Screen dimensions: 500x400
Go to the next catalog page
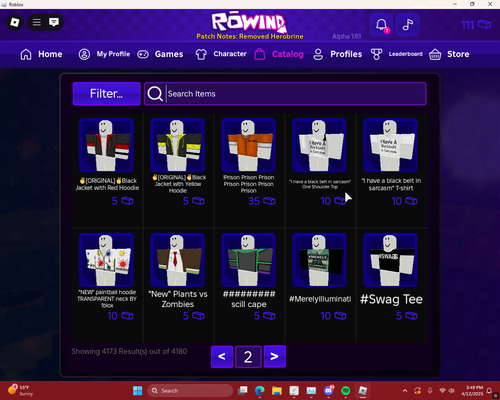[275, 357]
